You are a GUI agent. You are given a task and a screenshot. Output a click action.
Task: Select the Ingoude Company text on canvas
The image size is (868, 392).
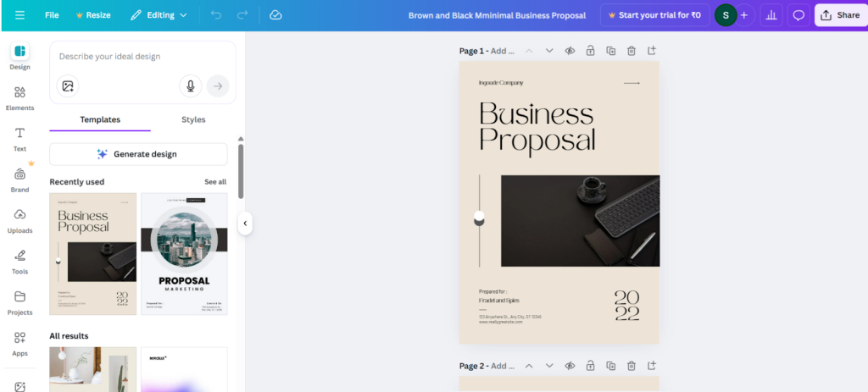500,83
